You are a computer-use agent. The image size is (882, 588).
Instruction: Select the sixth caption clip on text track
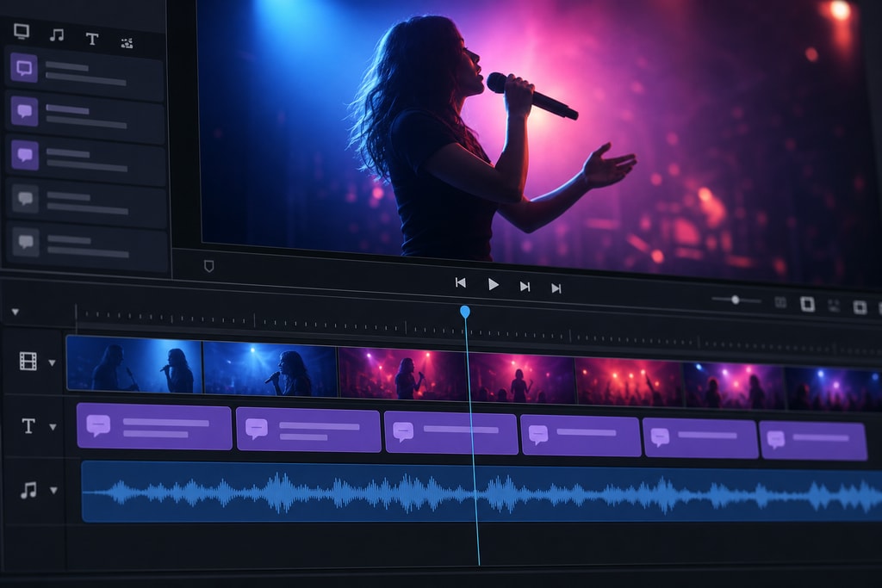(x=813, y=442)
